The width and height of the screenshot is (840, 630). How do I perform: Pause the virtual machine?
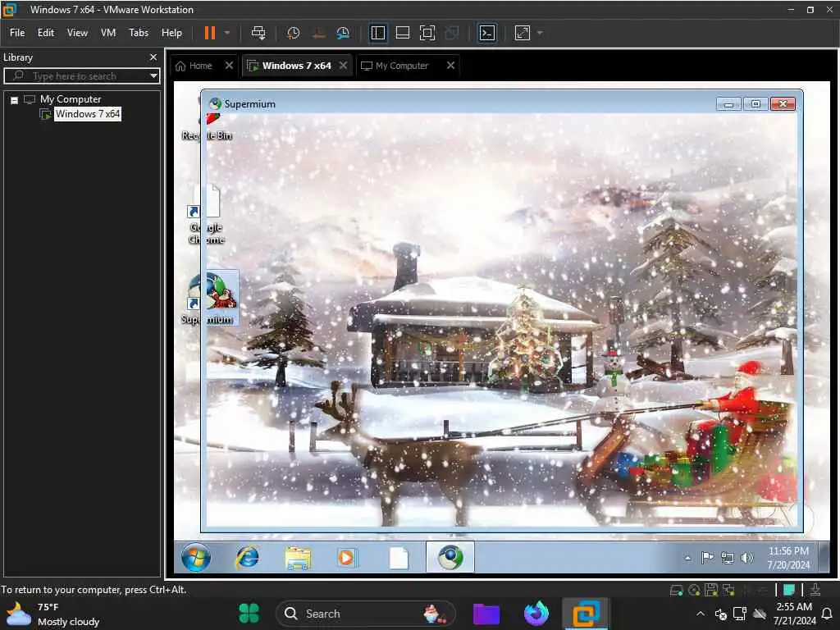point(209,33)
